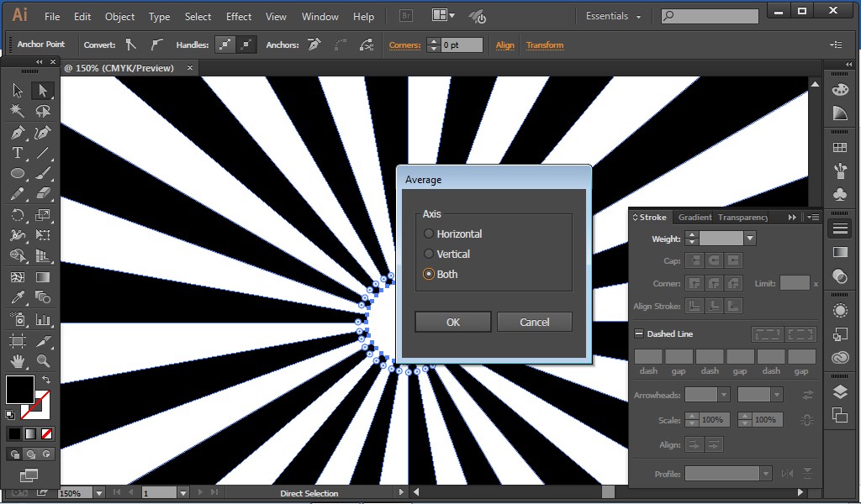The height and width of the screenshot is (504, 861).
Task: Choose the Vertical averaging axis
Action: pyautogui.click(x=429, y=254)
